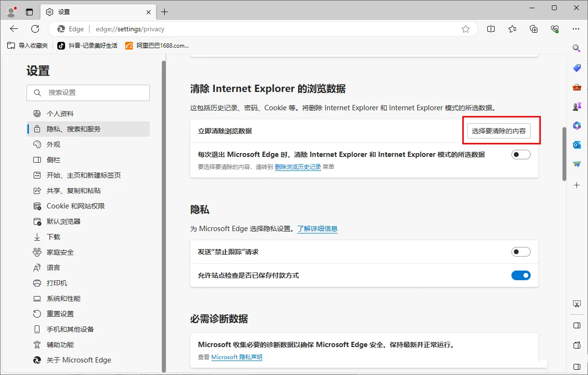
Task: Open 阿里巴巴1688.com bookmark
Action: pyautogui.click(x=157, y=45)
